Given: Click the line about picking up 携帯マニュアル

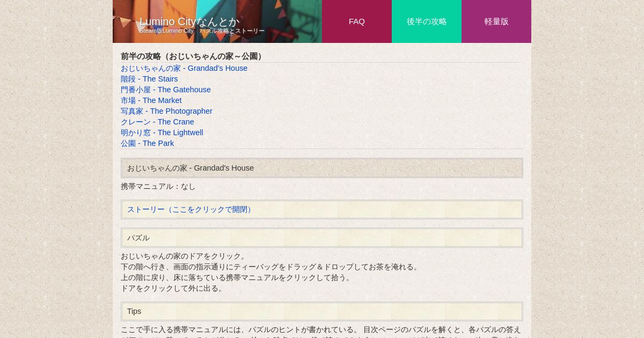Looking at the screenshot, I should [237, 277].
